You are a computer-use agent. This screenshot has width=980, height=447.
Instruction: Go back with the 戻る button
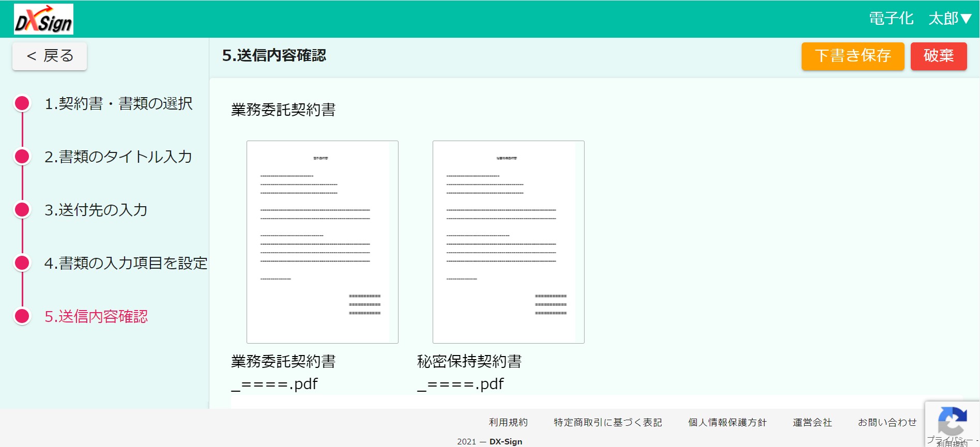tap(50, 56)
